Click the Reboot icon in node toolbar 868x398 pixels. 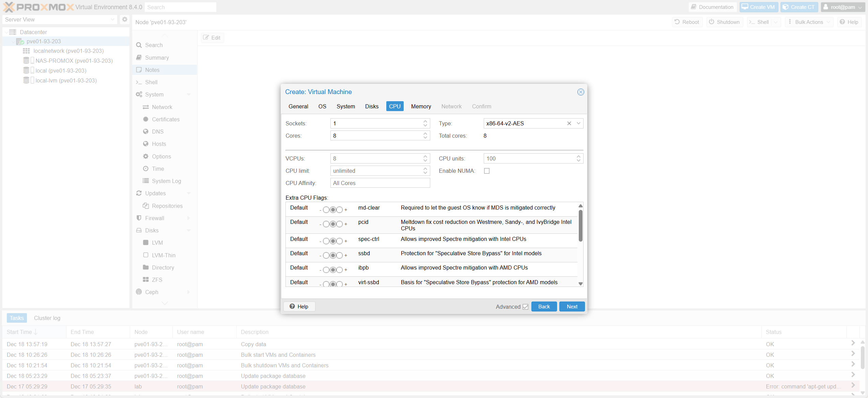click(x=677, y=22)
